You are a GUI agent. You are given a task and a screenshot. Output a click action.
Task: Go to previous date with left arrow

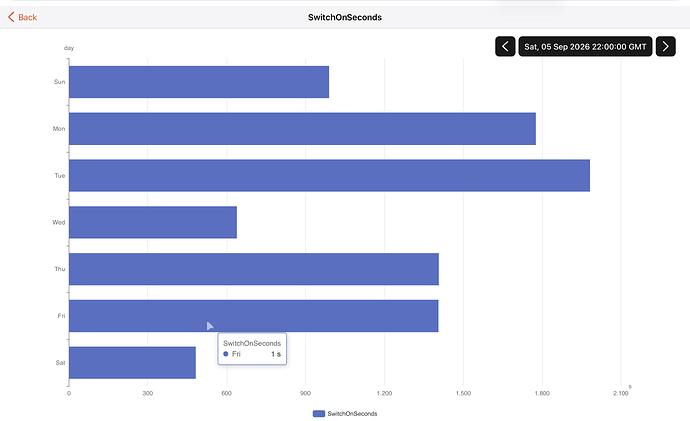[x=505, y=46]
